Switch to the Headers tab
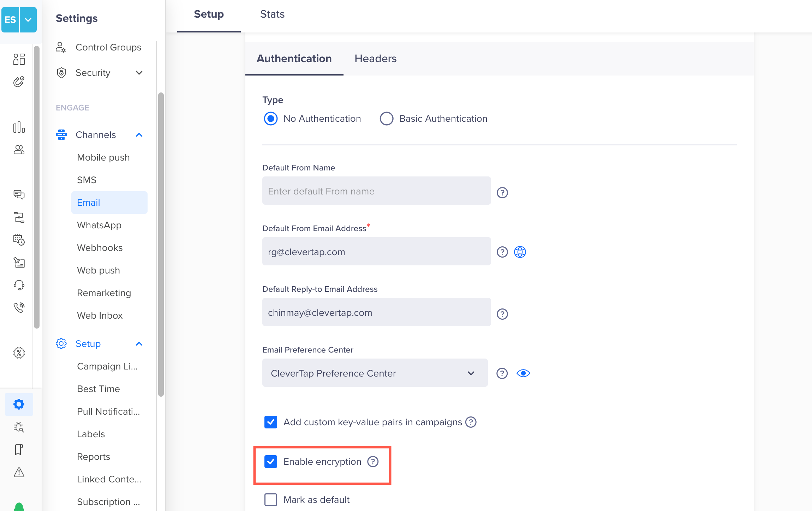Image resolution: width=812 pixels, height=511 pixels. click(x=375, y=59)
